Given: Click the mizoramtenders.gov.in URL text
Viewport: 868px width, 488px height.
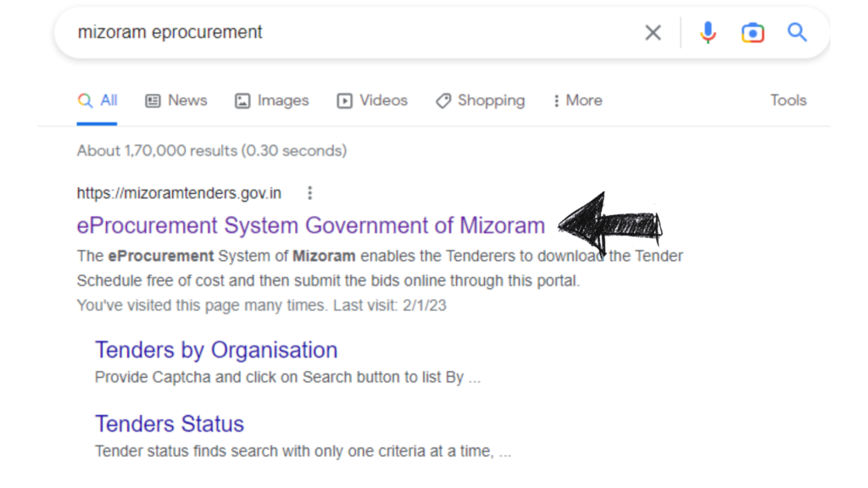Looking at the screenshot, I should point(179,193).
